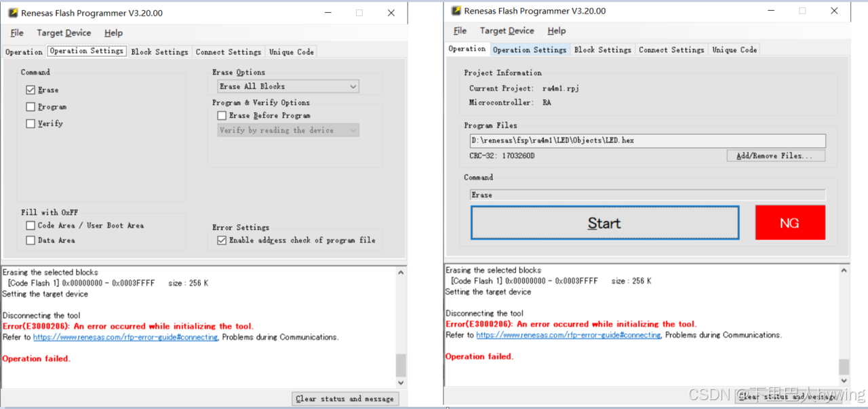Select Operation Settings tab in left window
The image size is (868, 409).
pyautogui.click(x=86, y=51)
